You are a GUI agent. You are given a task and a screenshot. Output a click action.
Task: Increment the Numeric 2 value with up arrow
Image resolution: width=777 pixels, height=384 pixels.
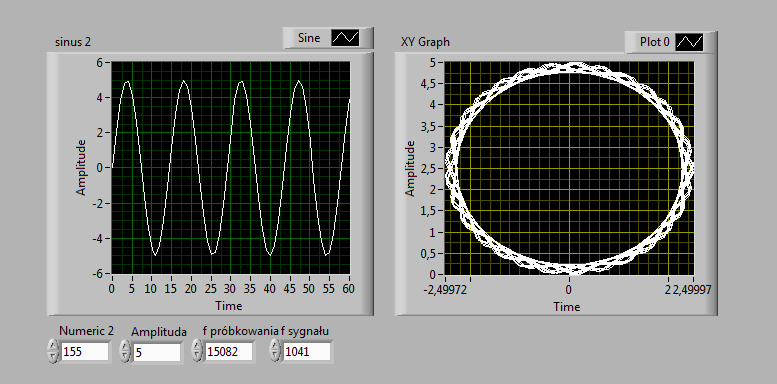pos(53,347)
